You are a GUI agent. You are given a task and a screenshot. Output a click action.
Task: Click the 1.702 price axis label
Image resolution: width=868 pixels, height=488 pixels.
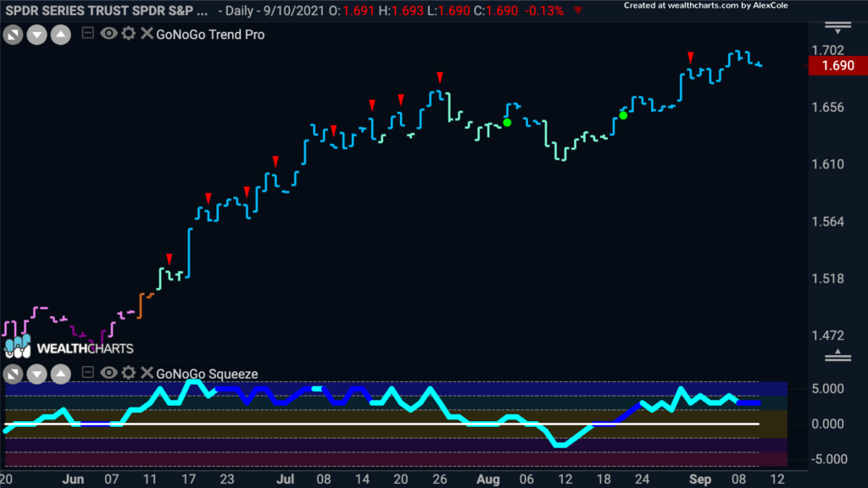tap(827, 50)
